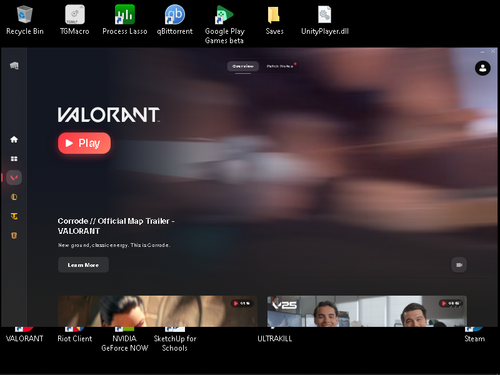Open the library grid sidebar icon
Screen dimensions: 500x375
point(14,159)
